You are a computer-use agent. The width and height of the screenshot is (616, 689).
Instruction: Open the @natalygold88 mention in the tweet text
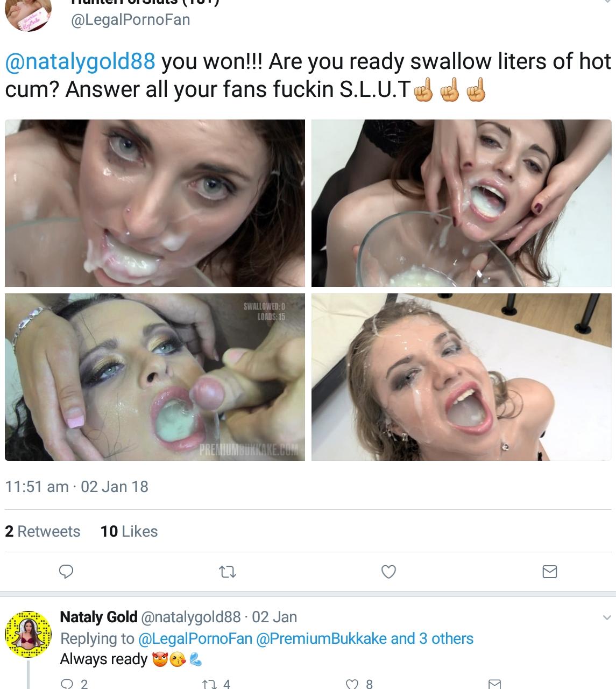tap(80, 62)
